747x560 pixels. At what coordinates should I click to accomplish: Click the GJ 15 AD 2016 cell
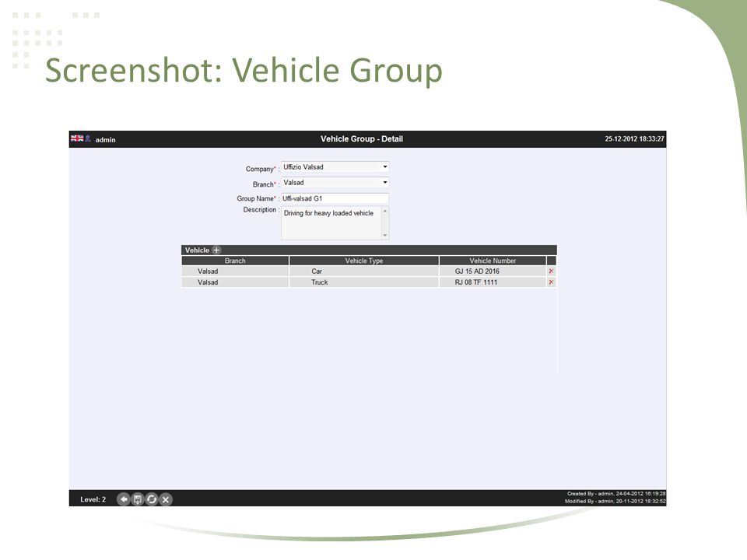[x=493, y=271]
